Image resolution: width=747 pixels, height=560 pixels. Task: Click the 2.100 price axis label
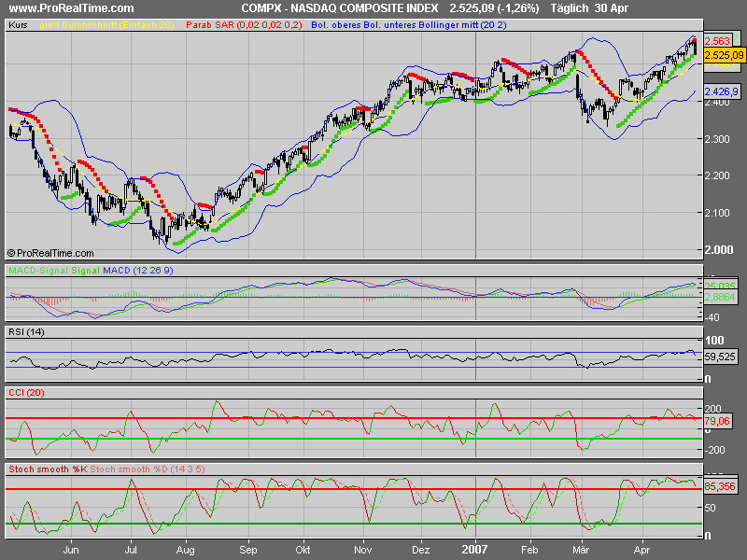pyautogui.click(x=718, y=213)
